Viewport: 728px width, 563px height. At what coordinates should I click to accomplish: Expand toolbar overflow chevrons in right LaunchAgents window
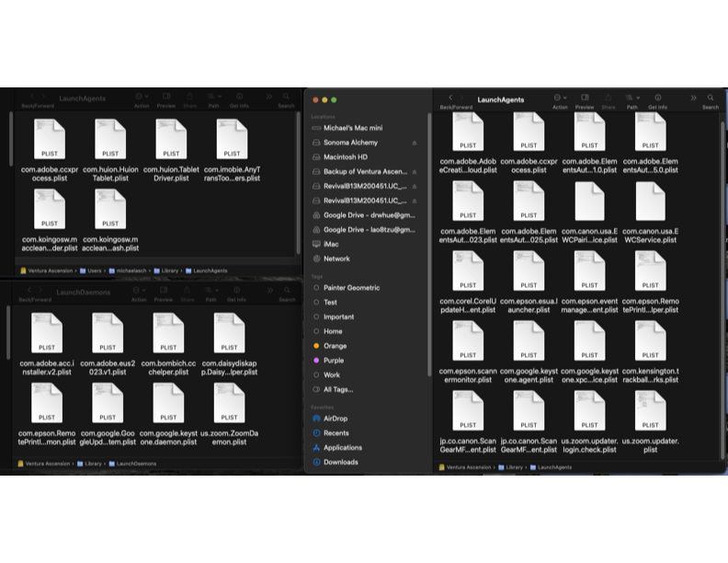(693, 98)
